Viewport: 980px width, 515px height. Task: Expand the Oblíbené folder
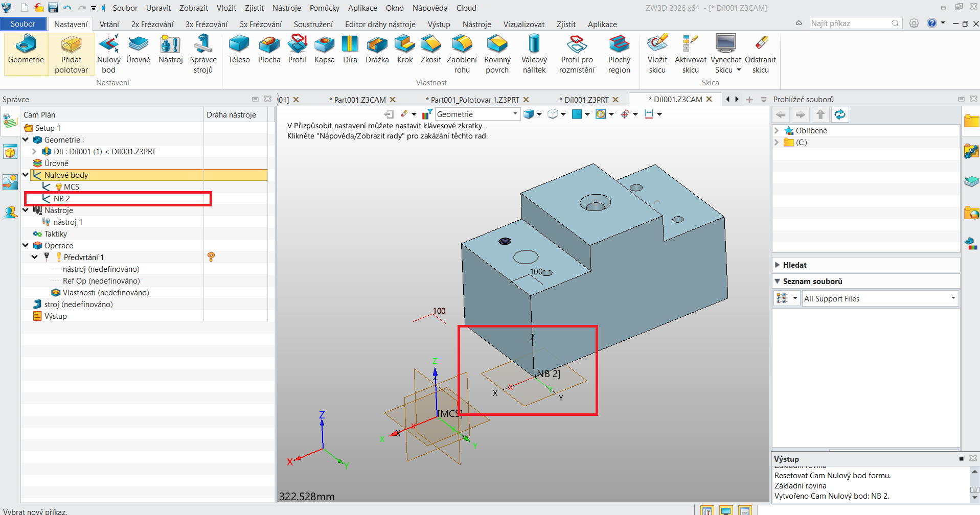click(x=777, y=130)
